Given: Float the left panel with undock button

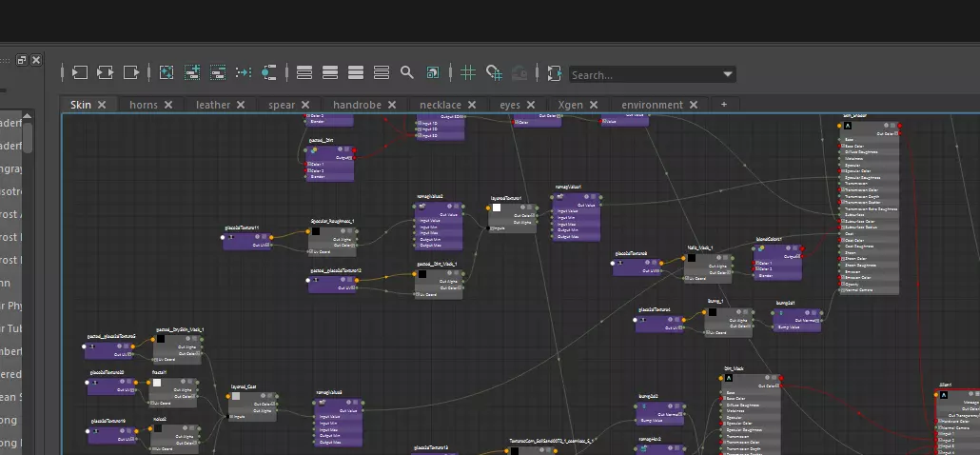Looking at the screenshot, I should click(x=22, y=60).
